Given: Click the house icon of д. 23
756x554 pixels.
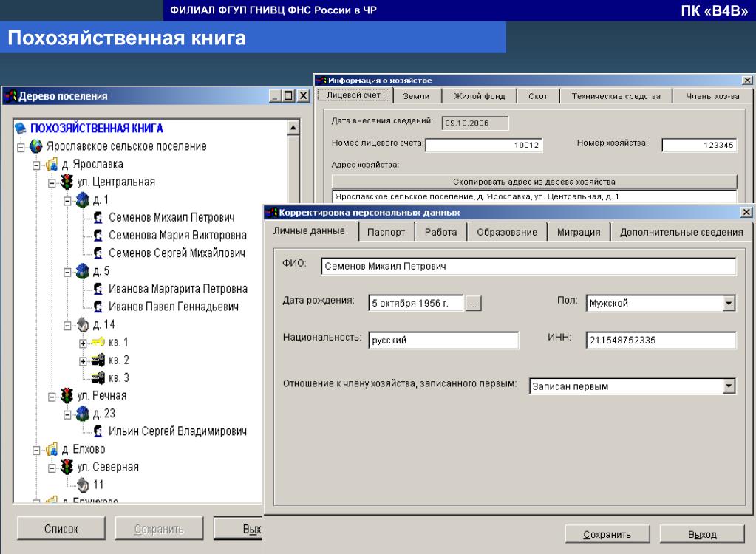Looking at the screenshot, I should tap(83, 414).
